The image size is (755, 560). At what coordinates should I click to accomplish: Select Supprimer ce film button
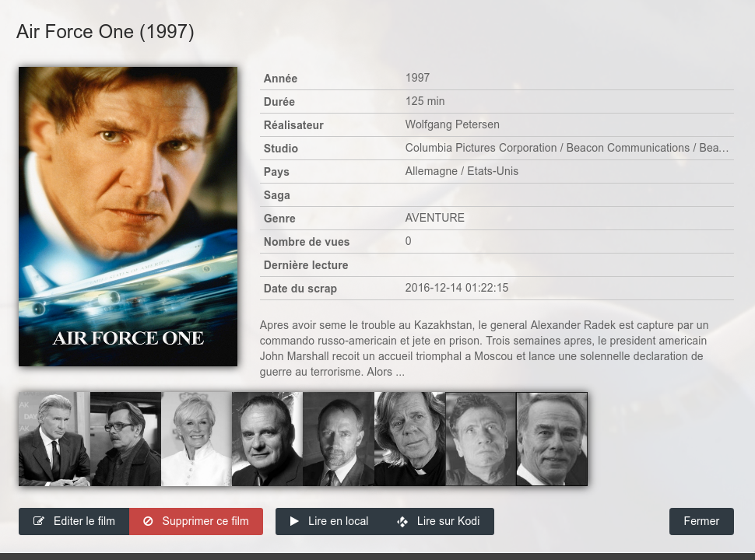pyautogui.click(x=196, y=522)
